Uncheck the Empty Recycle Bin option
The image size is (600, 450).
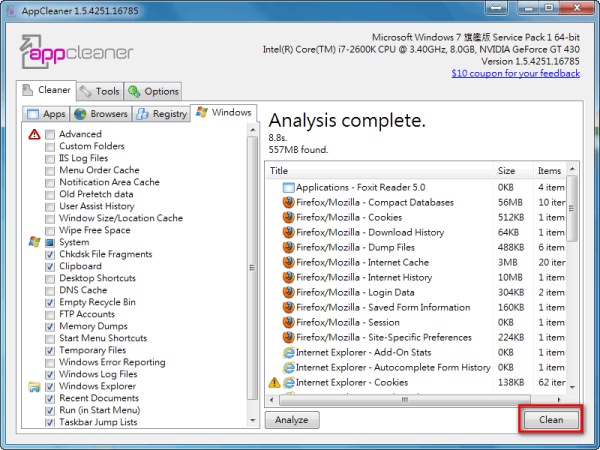click(50, 302)
